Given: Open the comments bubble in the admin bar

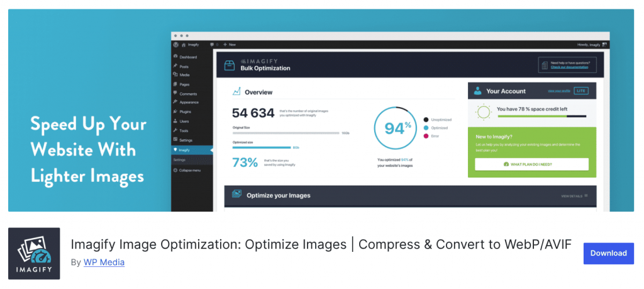Looking at the screenshot, I should [212, 45].
